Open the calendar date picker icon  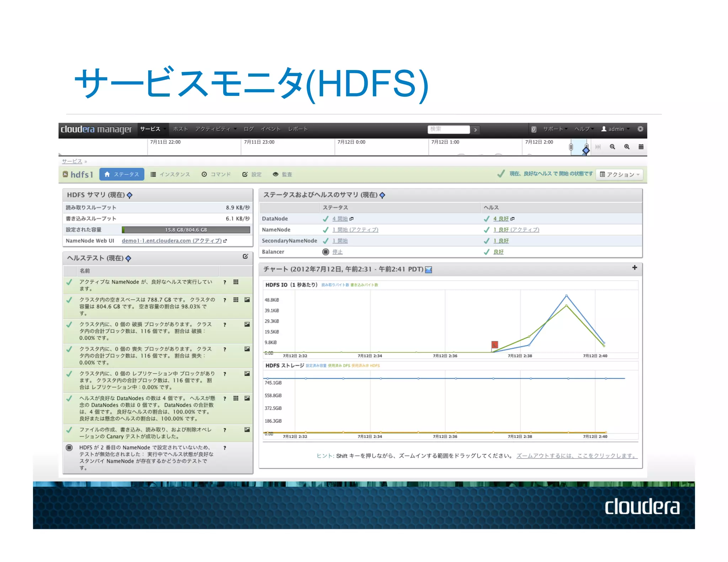coord(641,147)
